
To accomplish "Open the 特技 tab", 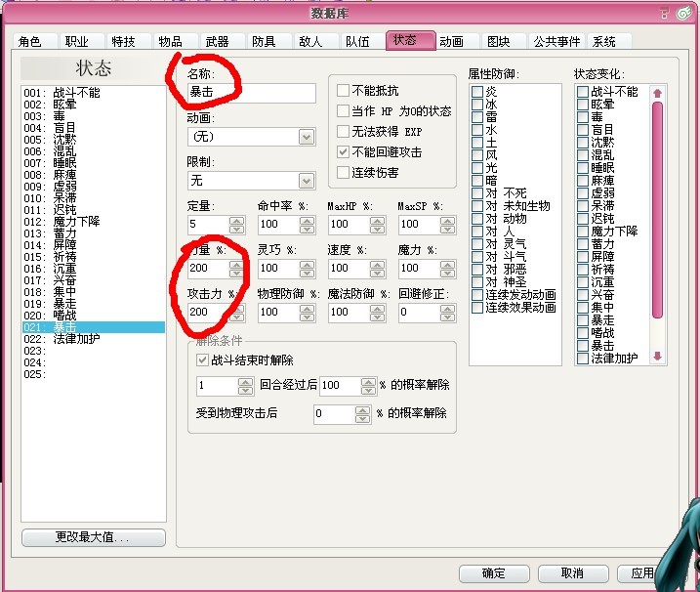I will [129, 42].
